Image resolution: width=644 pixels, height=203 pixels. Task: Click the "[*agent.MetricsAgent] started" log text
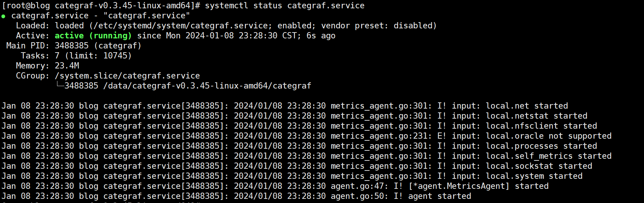tap(479, 186)
